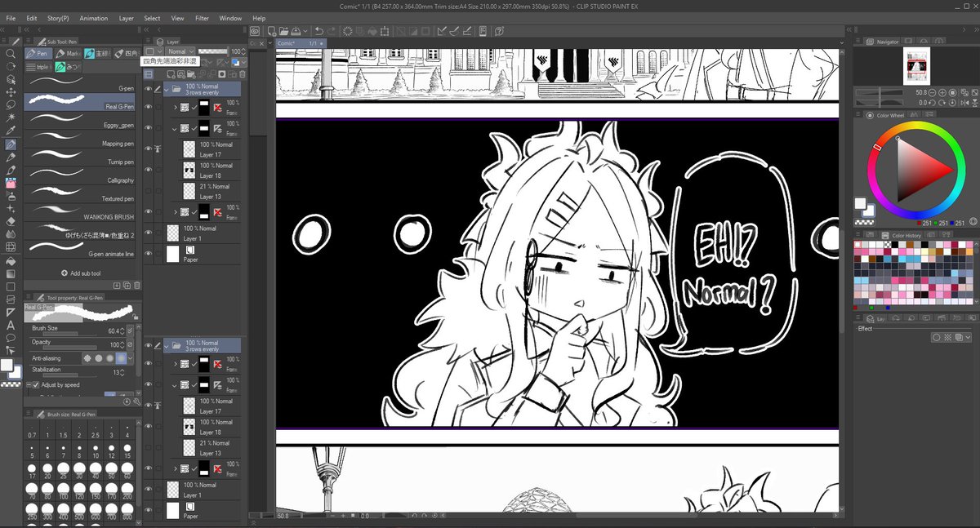Select the Fill bucket tool
The width and height of the screenshot is (980, 528).
pyautogui.click(x=11, y=260)
